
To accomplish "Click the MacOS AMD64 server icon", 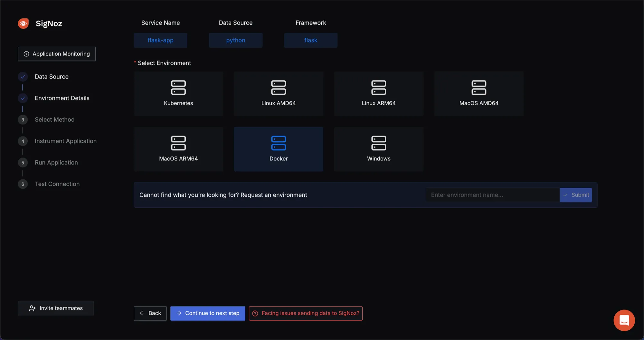I will point(479,88).
